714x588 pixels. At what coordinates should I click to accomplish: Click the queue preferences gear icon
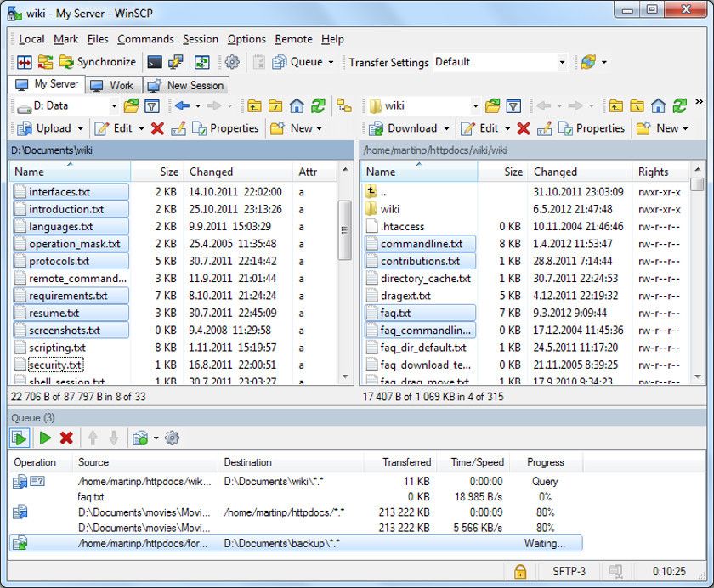click(x=172, y=438)
